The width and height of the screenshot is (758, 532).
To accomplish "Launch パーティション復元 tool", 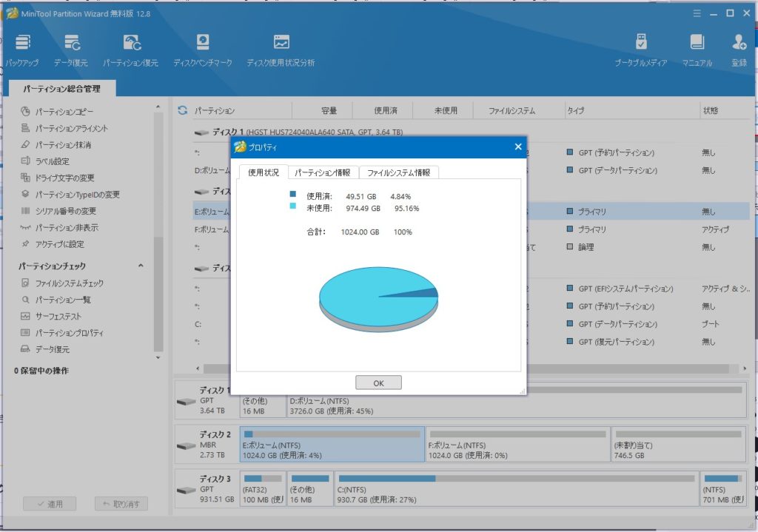I will [131, 43].
